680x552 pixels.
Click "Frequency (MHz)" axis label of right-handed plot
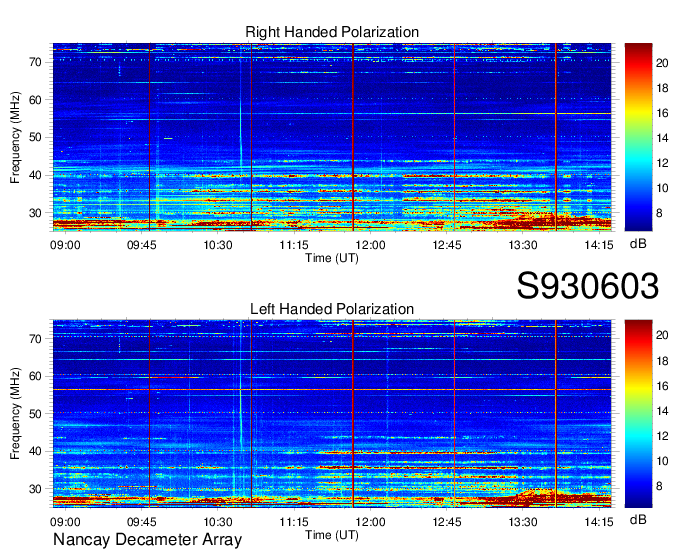click(15, 137)
